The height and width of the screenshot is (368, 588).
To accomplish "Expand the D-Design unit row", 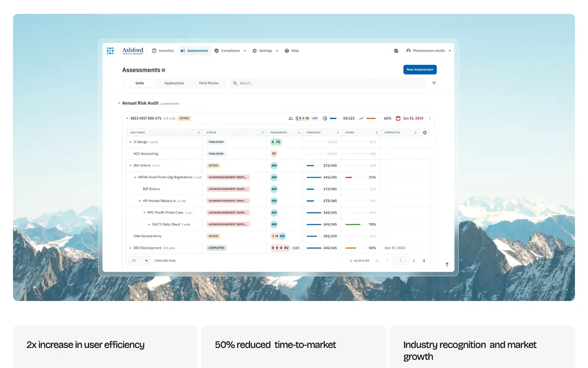I will [x=130, y=142].
